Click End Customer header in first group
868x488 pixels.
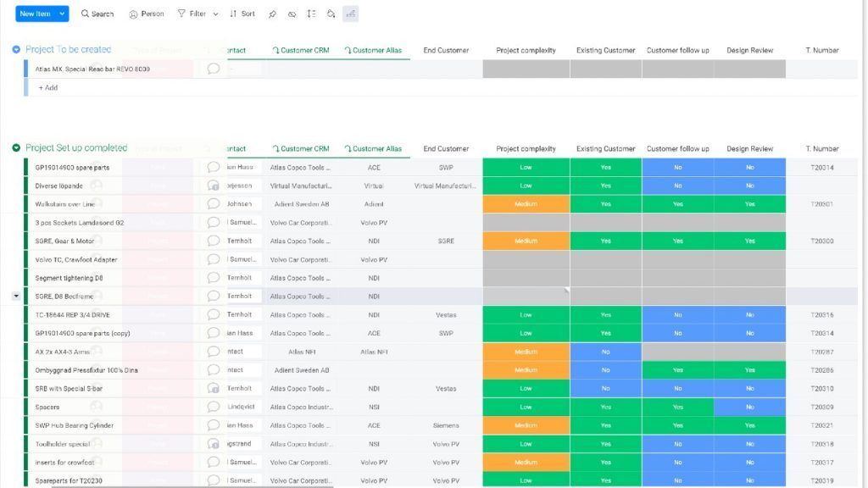pyautogui.click(x=446, y=50)
